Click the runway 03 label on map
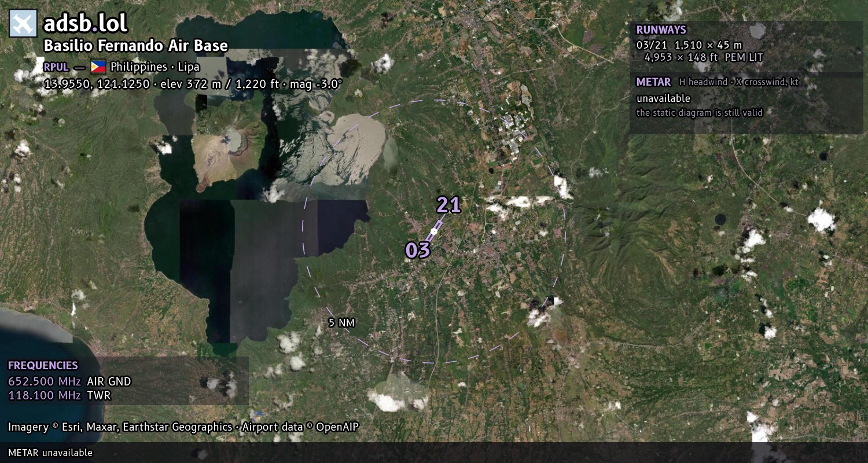 [418, 250]
